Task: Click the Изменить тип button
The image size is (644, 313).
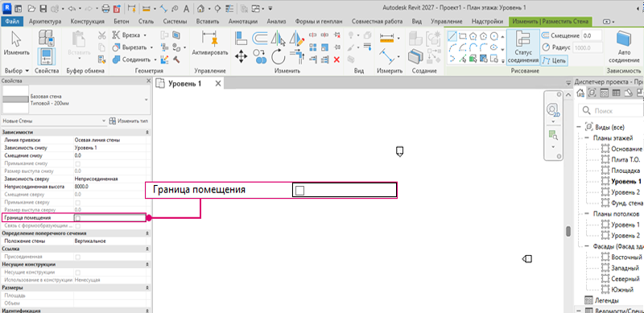Action: point(129,121)
